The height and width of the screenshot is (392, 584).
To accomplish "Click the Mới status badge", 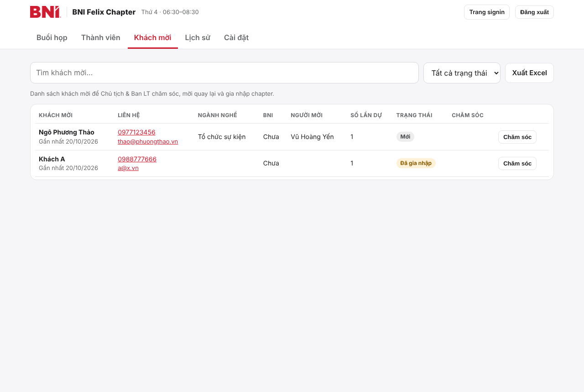I will 405,137.
